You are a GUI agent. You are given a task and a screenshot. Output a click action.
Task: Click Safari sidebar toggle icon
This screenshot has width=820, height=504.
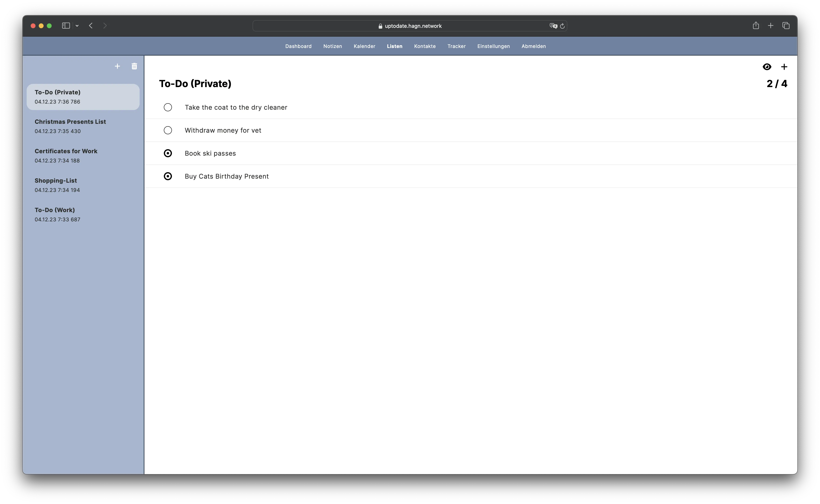66,26
